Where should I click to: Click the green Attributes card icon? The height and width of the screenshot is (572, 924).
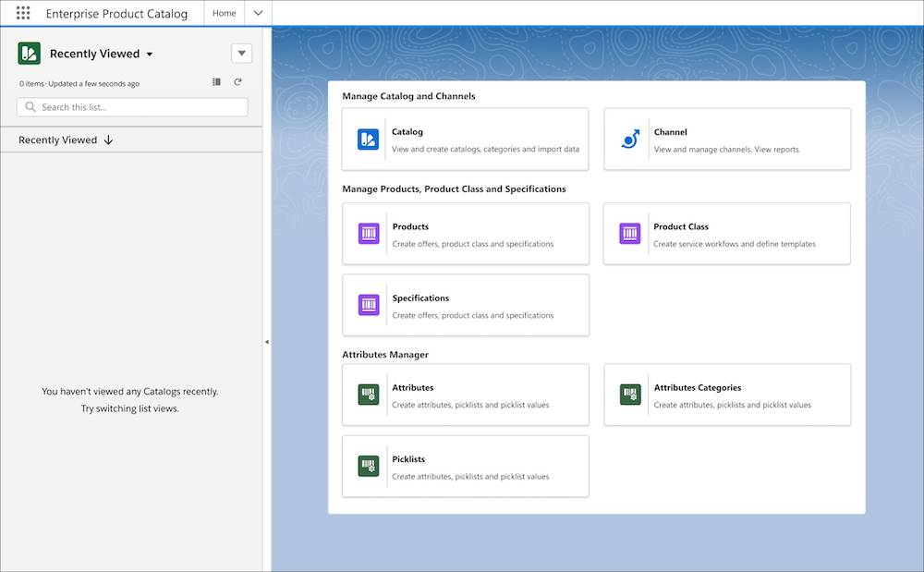369,395
